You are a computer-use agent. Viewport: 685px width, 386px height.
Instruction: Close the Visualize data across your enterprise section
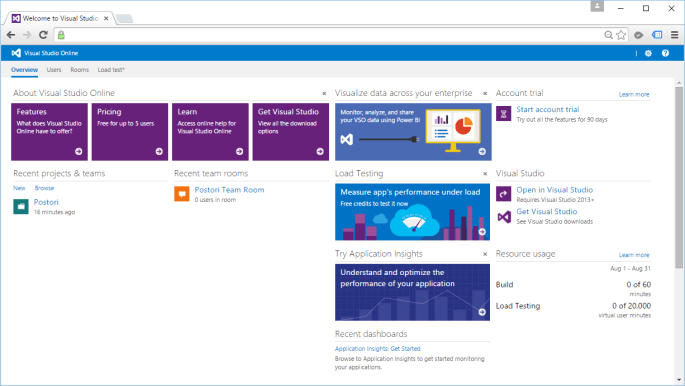pyautogui.click(x=485, y=93)
